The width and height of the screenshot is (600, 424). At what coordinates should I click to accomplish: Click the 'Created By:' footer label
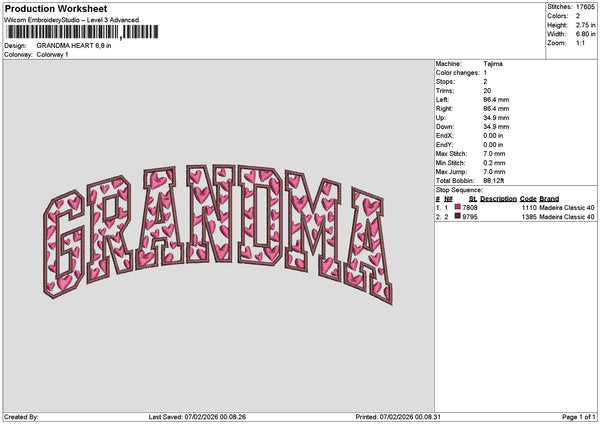point(21,417)
